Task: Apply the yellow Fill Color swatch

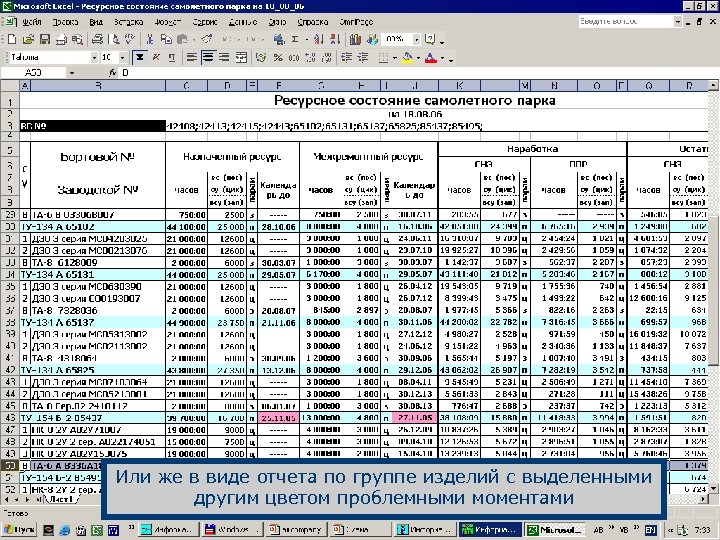Action: (408, 58)
